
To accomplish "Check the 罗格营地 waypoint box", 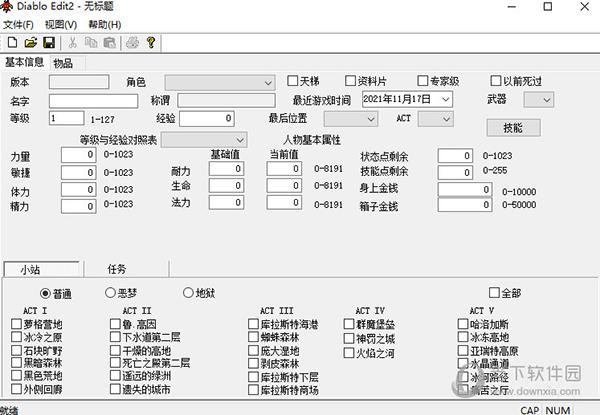I will tap(15, 325).
